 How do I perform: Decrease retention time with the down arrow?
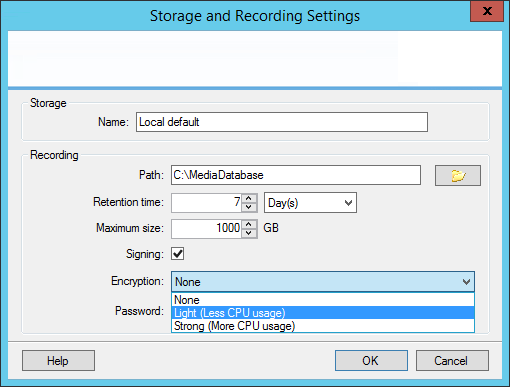(248, 207)
